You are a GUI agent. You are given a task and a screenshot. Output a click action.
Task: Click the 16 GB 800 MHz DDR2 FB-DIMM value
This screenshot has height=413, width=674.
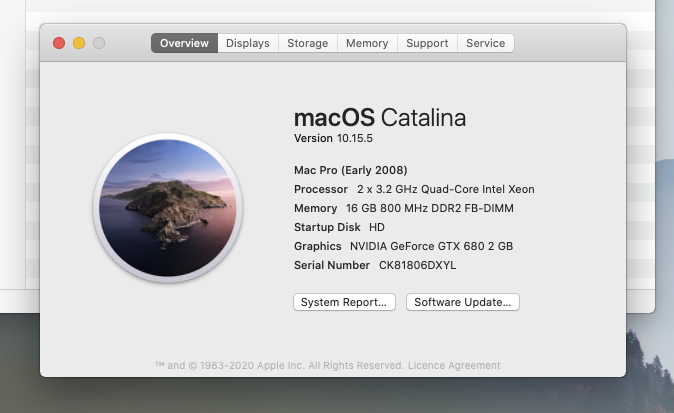point(430,208)
